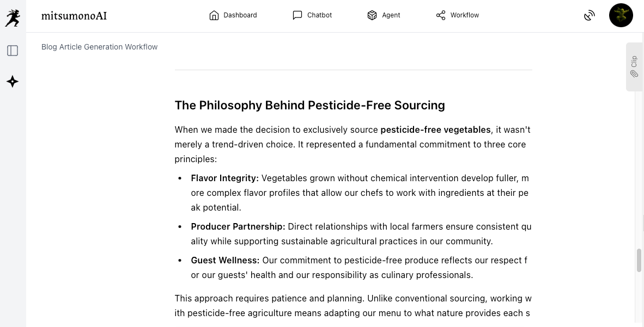Open the Workflow navigation label
Image resolution: width=644 pixels, height=327 pixels.
click(465, 15)
